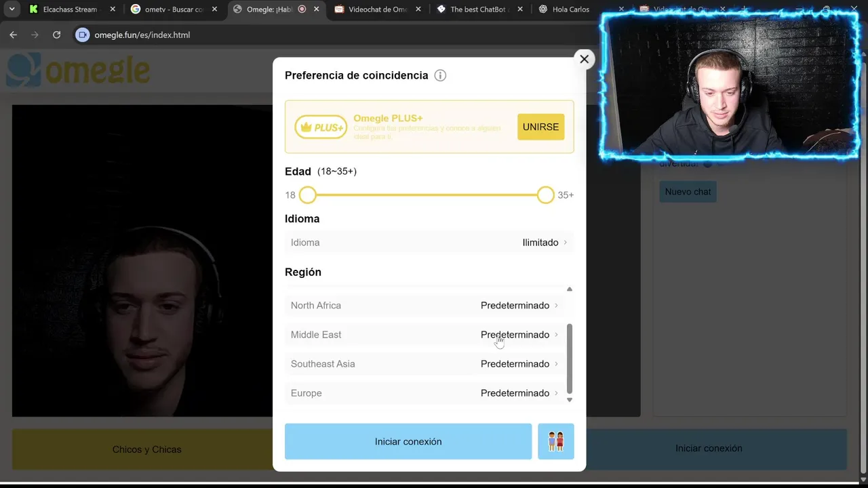Close the Hola Carlos tab

[621, 9]
